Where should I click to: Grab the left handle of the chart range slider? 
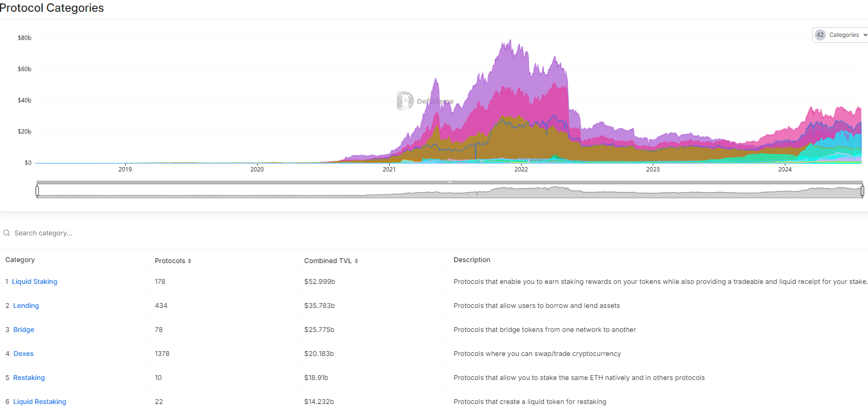37,191
